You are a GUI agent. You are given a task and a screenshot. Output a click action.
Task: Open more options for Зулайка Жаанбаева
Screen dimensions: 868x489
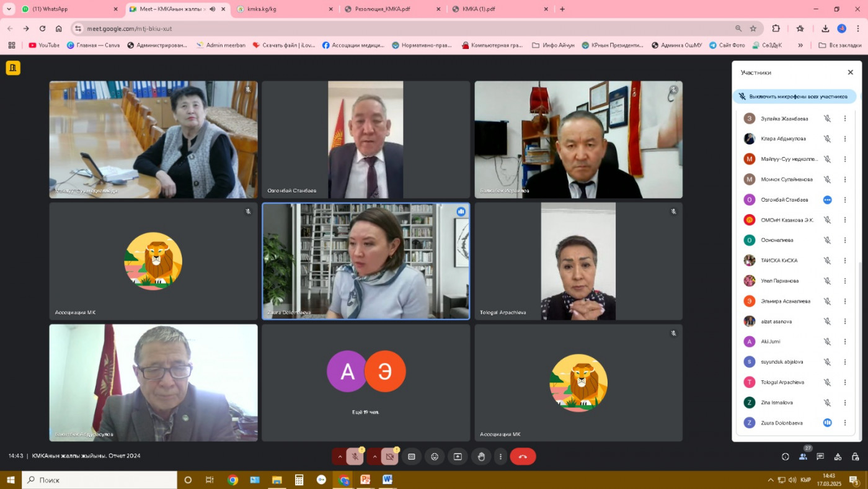pos(844,119)
